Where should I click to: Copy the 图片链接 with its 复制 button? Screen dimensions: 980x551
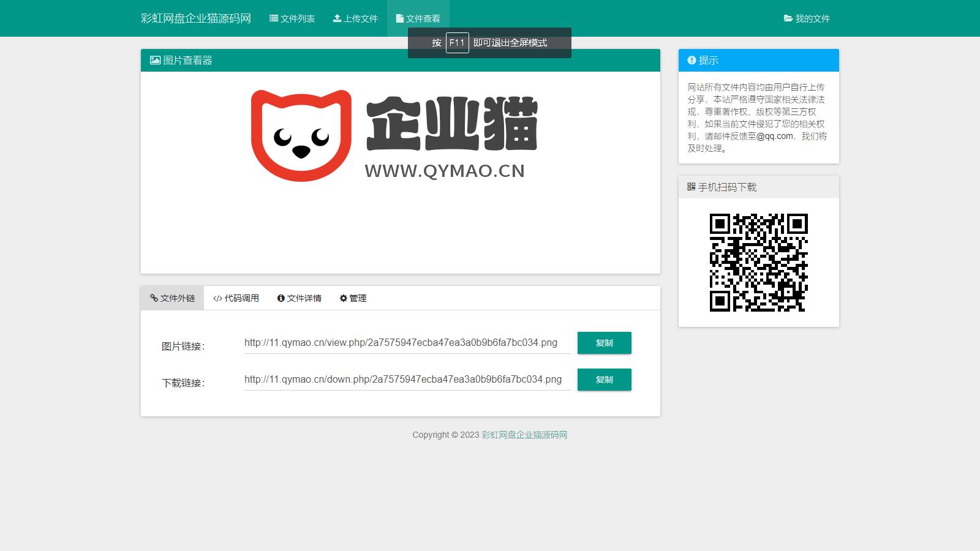(605, 343)
